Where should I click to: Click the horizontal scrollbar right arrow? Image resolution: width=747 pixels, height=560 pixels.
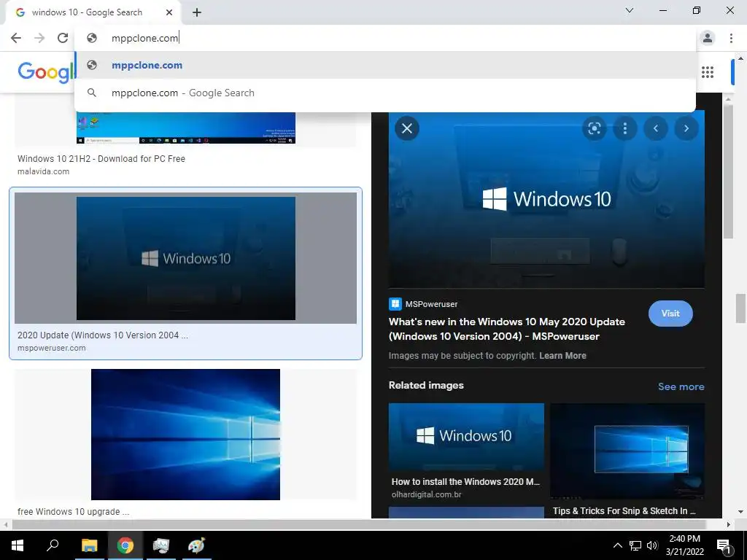[x=729, y=525]
